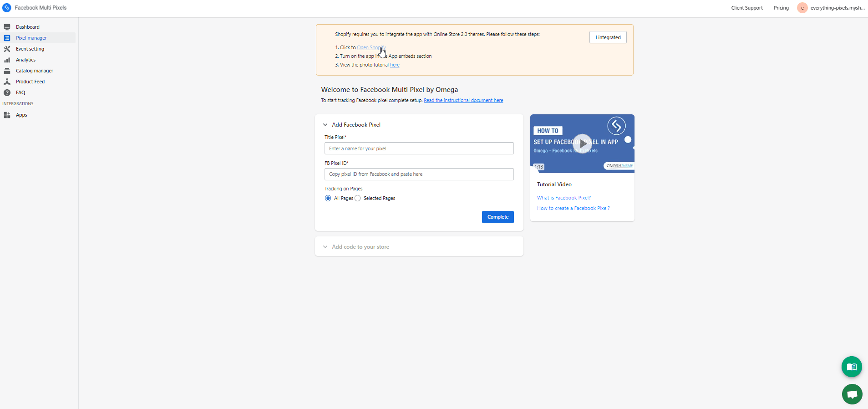Select the All Pages radio button

[x=328, y=198]
